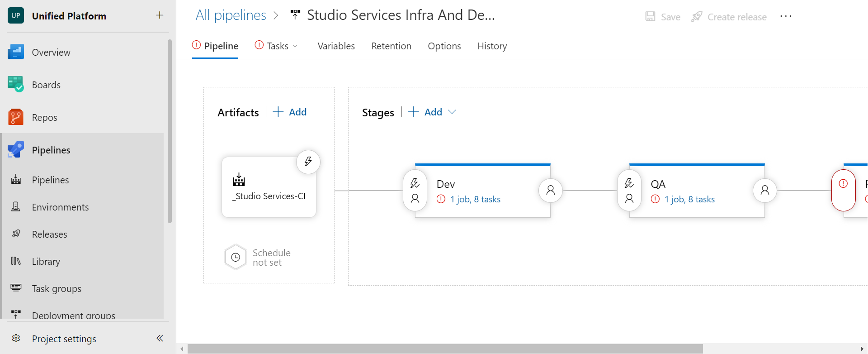This screenshot has width=868, height=354.
Task: Click the sidebar vertical scrollbar
Action: click(170, 131)
